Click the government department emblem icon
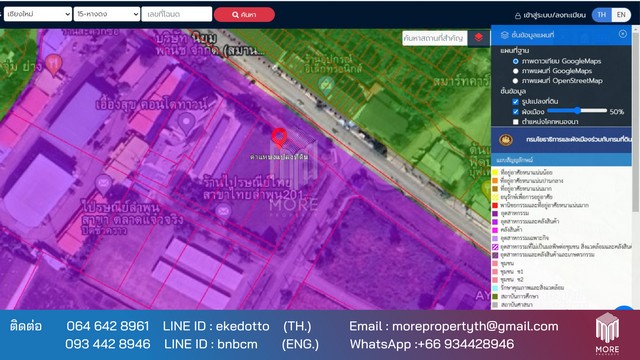This screenshot has width=640, height=360. [506, 140]
